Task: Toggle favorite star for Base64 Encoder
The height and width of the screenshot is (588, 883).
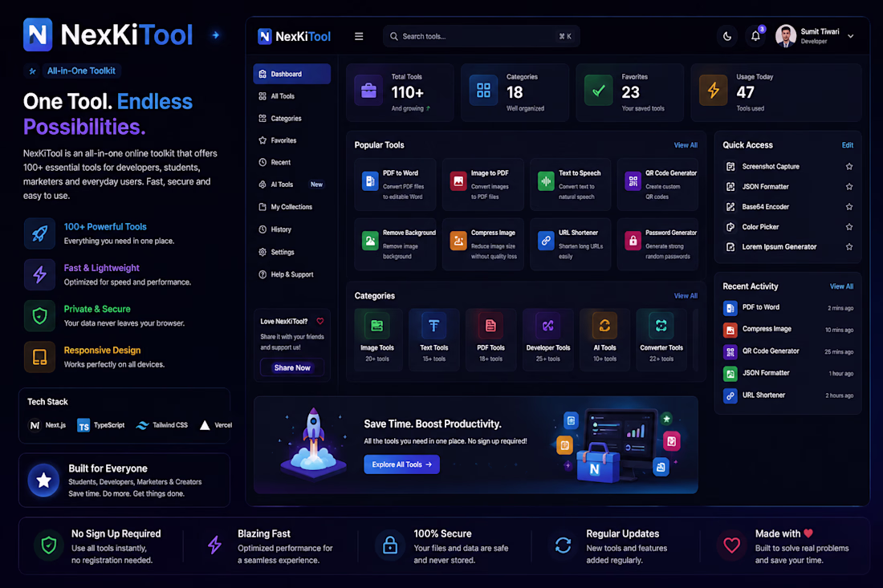Action: 848,207
